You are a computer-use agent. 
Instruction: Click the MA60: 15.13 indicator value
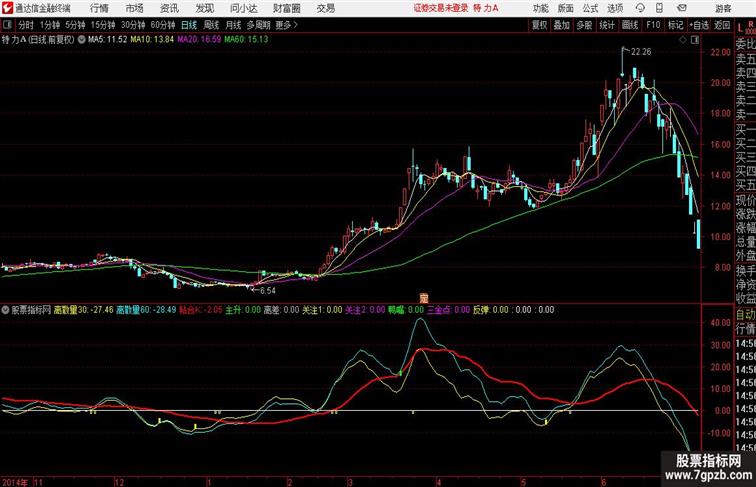(246, 40)
